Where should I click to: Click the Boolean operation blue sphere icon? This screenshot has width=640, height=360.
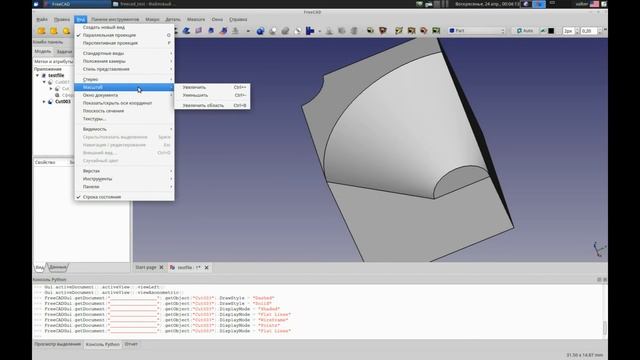coord(260,31)
